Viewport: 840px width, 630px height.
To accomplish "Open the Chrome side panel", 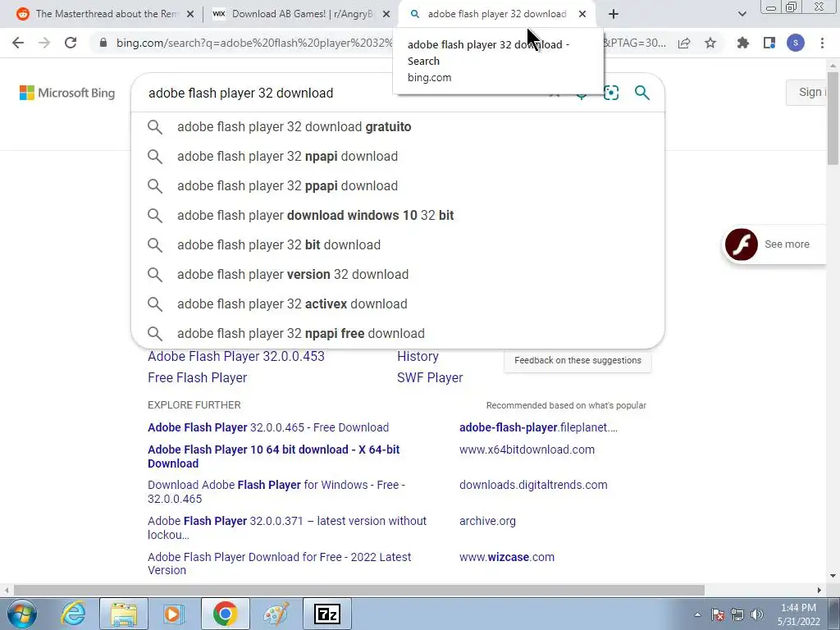I will 769,43.
